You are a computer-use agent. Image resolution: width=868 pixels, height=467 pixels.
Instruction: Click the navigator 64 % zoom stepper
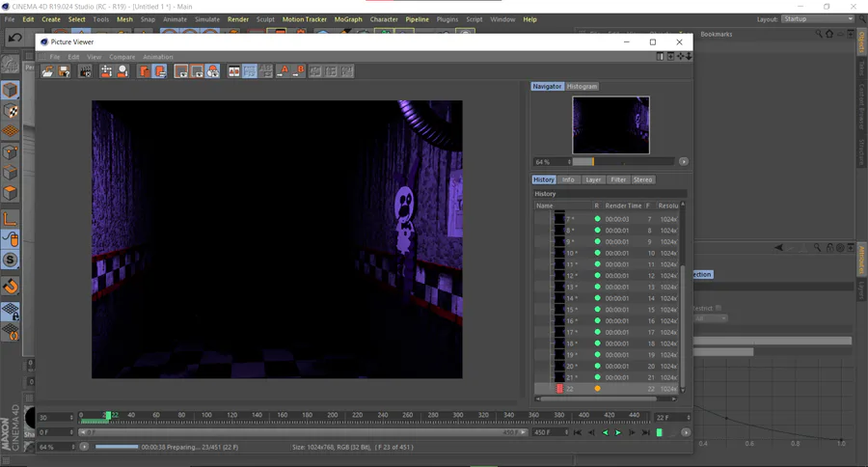pos(569,162)
